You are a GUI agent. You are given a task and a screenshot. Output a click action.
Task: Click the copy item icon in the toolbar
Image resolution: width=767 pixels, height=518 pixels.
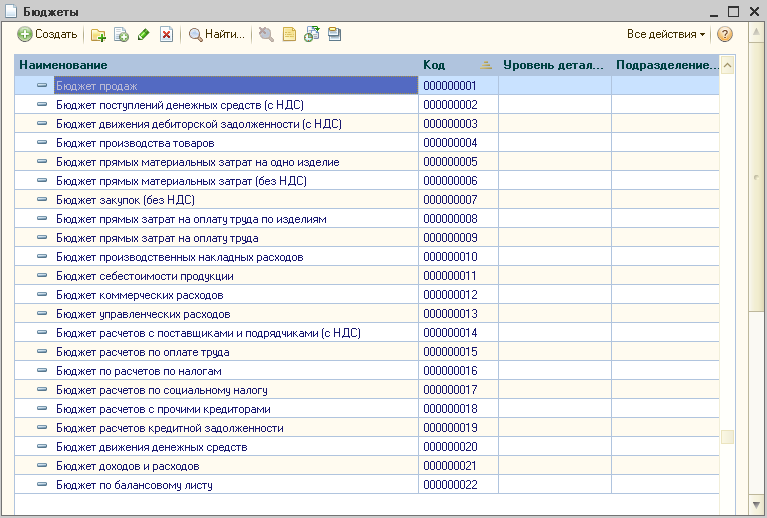[x=121, y=34]
